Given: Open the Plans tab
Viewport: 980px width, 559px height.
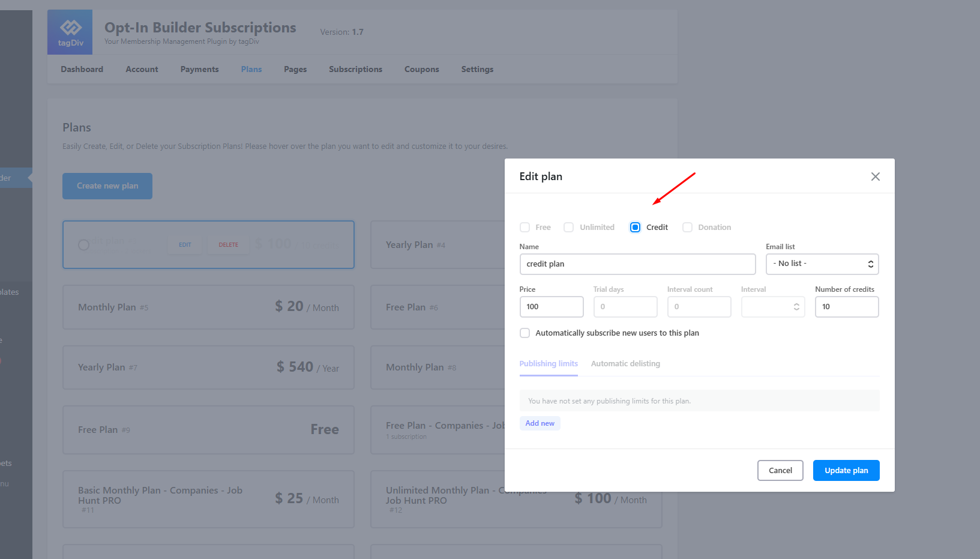Looking at the screenshot, I should click(x=251, y=70).
